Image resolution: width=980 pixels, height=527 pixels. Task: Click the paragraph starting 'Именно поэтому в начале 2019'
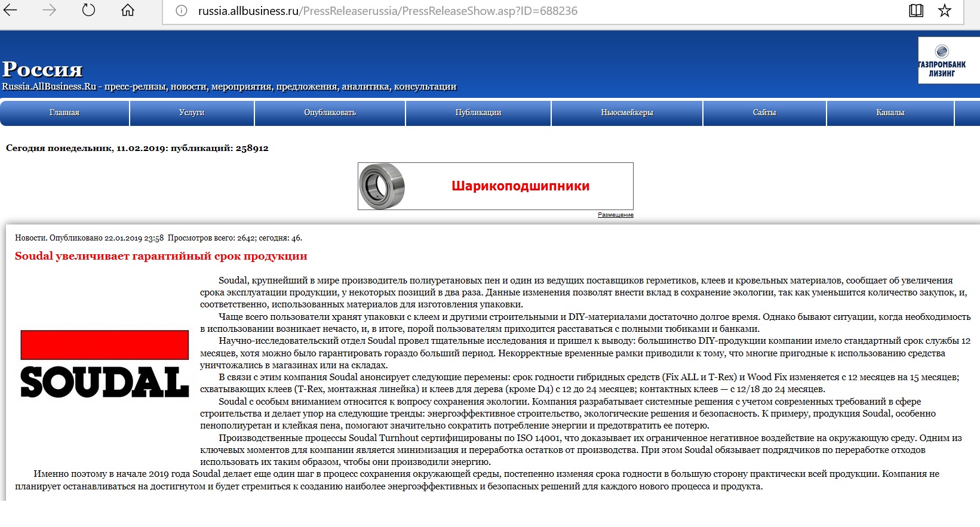pyautogui.click(x=477, y=480)
